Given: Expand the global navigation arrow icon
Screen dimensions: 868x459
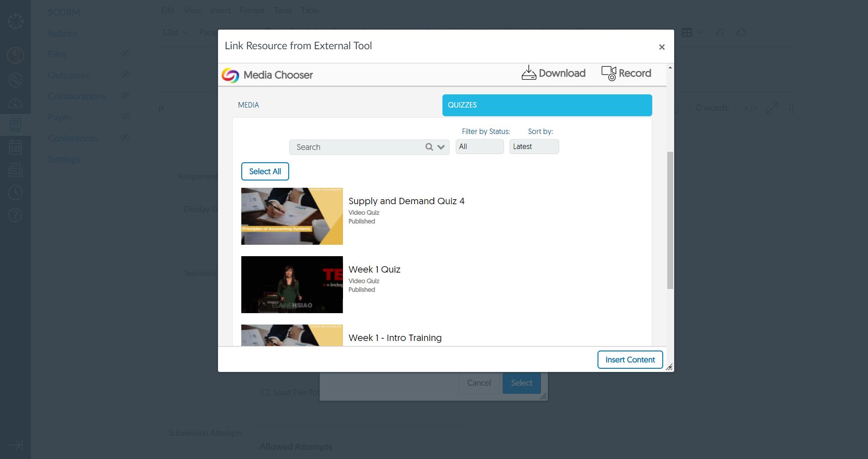Looking at the screenshot, I should coord(16,445).
